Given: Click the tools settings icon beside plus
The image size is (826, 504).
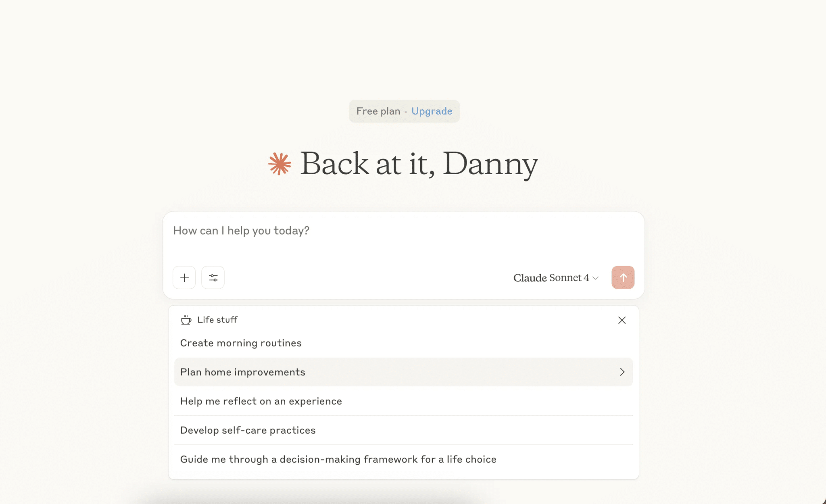Looking at the screenshot, I should (213, 277).
